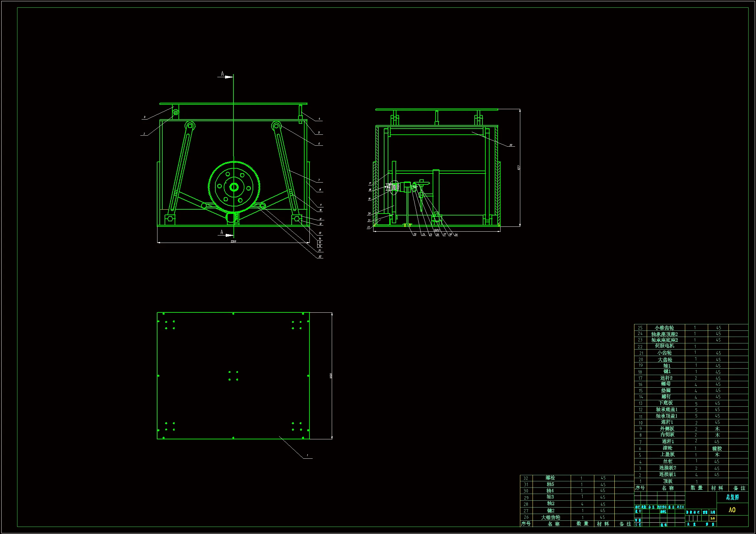Select the 小锥齿轮 row number 25
Viewport: 756px width, 534px height.
coord(640,328)
